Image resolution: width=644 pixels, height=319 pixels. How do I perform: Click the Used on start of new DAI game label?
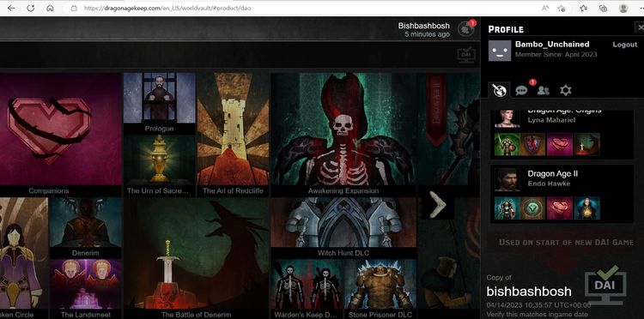point(566,243)
